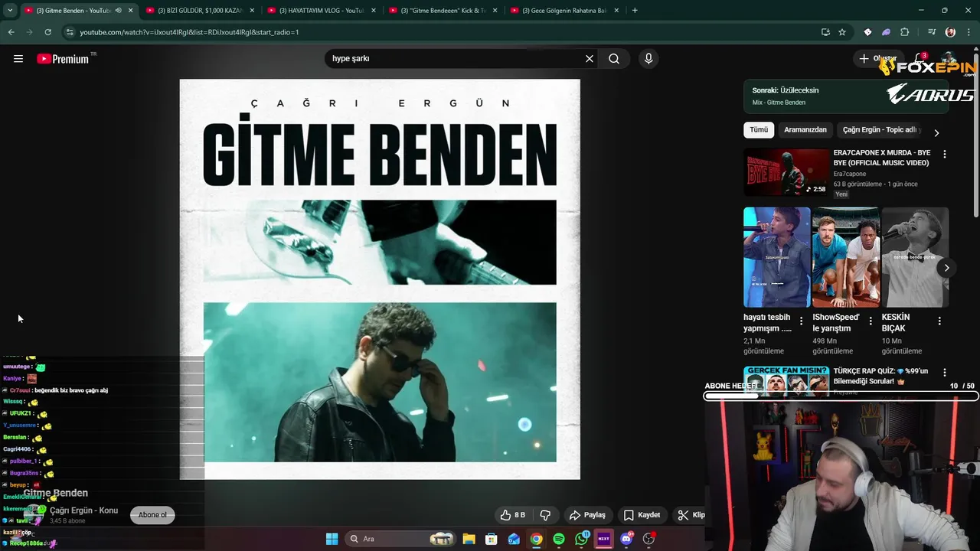Open the 'hayatı tesbih yapmışım' short
980x551 pixels.
tap(776, 257)
